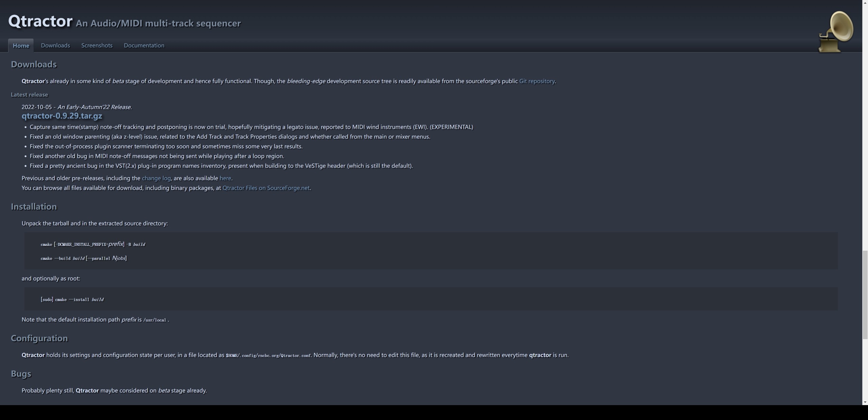This screenshot has width=868, height=420.
Task: Click the Installation section heading
Action: pyautogui.click(x=34, y=207)
